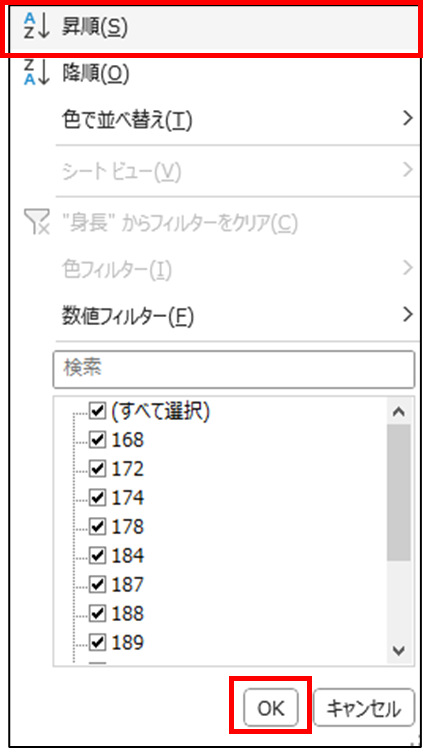Toggle the 184 checkbox

click(97, 555)
